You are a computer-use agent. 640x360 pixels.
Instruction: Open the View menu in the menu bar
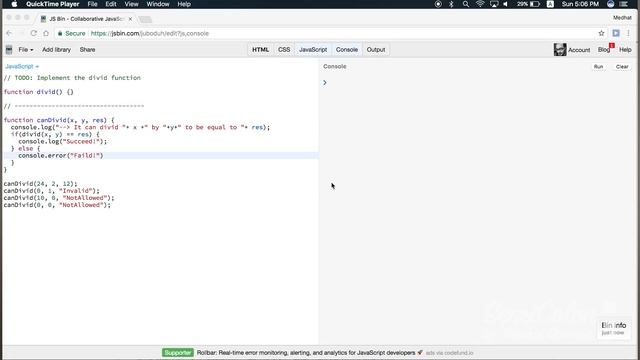(x=131, y=4)
